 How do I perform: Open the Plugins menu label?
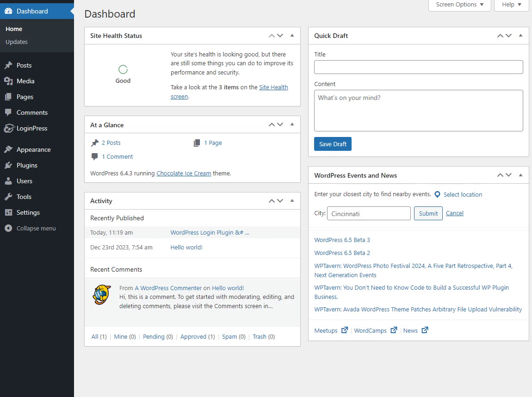(27, 165)
